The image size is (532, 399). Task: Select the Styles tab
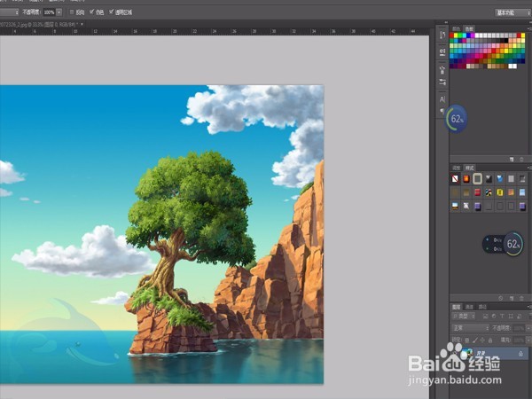470,168
